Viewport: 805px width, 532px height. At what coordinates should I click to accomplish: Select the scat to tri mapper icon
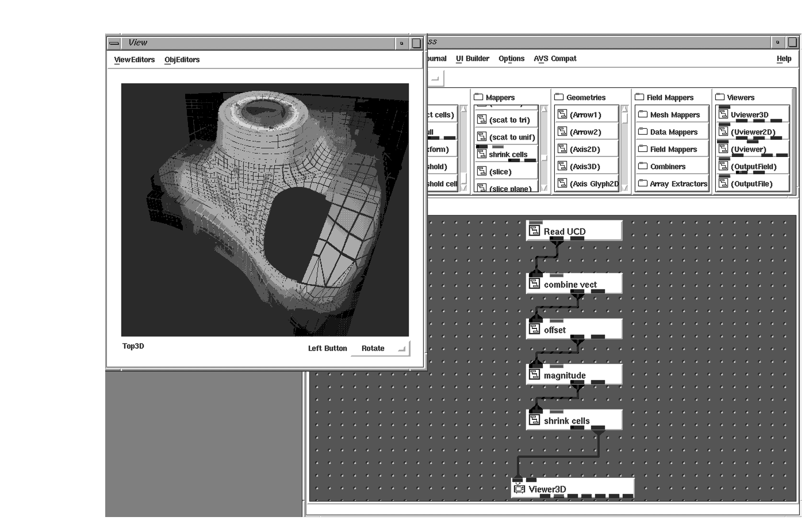[482, 120]
